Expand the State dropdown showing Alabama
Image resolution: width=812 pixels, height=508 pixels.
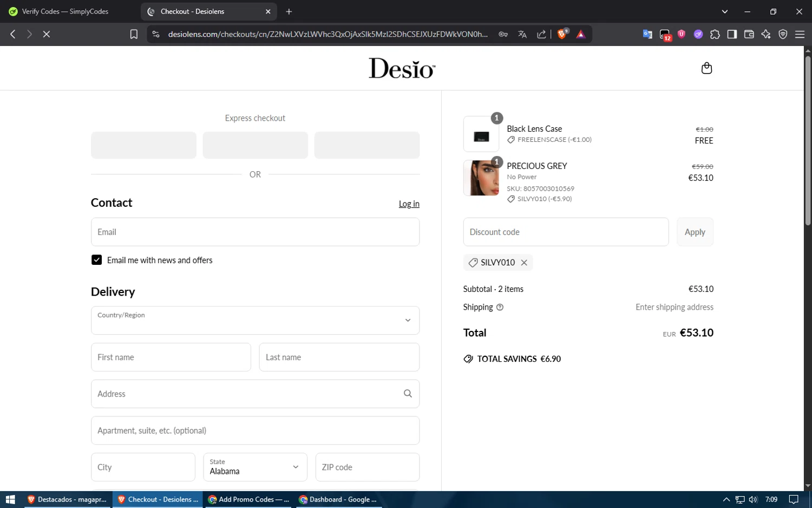pos(255,467)
